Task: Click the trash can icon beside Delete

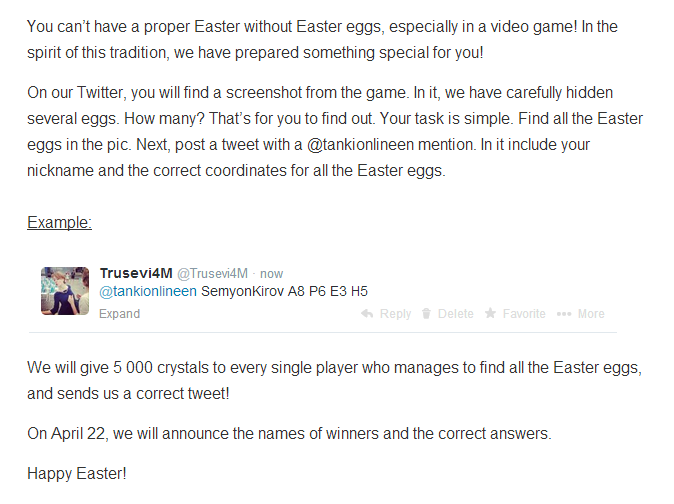Action: click(x=426, y=314)
